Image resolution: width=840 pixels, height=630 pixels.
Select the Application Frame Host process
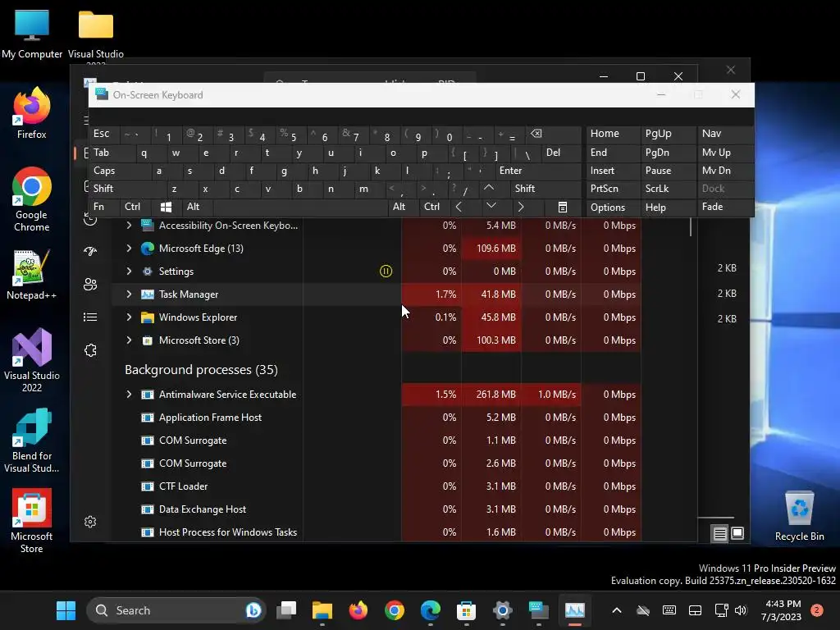click(377, 418)
